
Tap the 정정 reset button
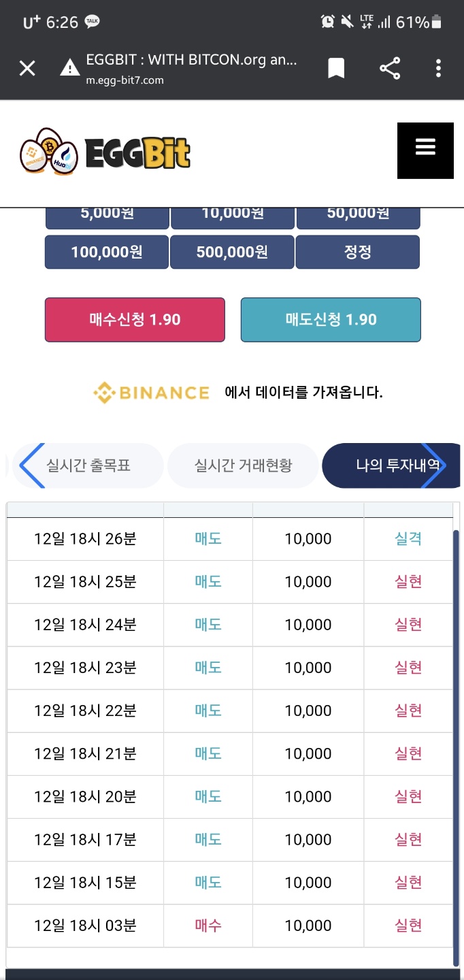(x=358, y=252)
